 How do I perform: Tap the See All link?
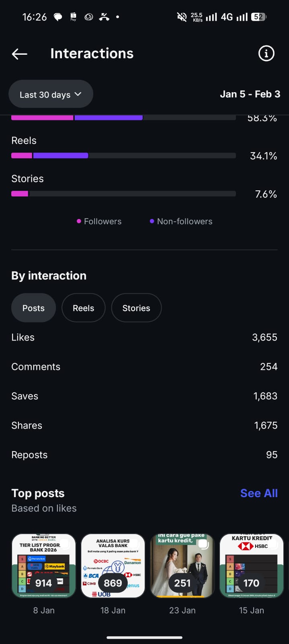[x=259, y=493]
